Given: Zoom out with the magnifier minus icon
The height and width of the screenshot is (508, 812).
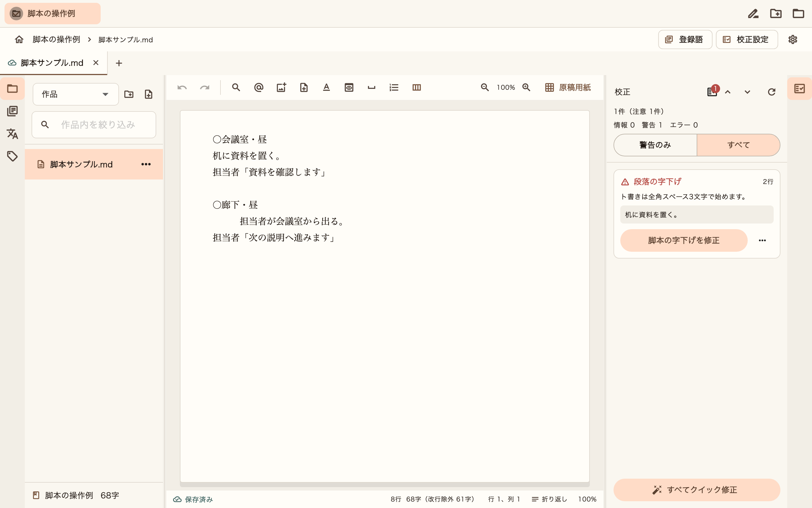Looking at the screenshot, I should [x=485, y=88].
